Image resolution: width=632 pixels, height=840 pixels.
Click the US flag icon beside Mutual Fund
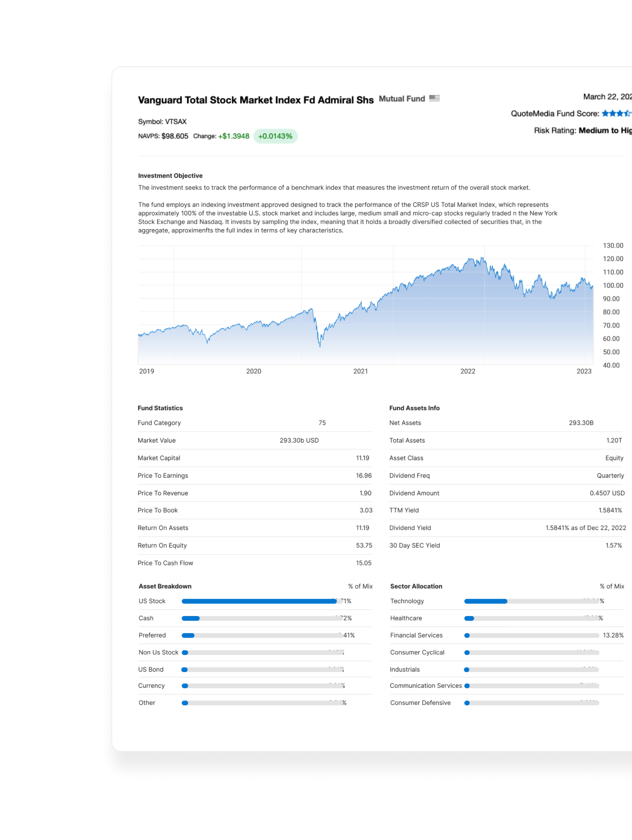434,98
